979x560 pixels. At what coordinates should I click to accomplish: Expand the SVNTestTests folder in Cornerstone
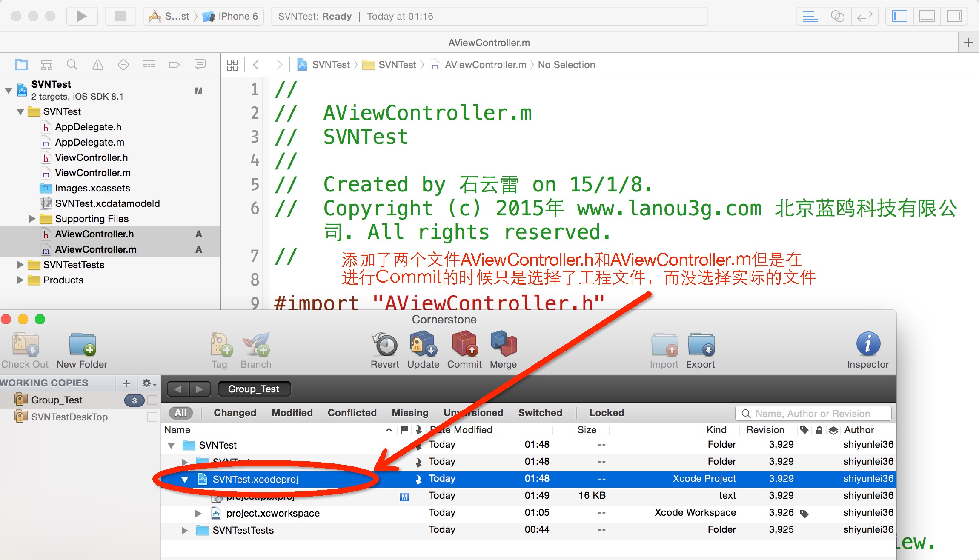185,531
